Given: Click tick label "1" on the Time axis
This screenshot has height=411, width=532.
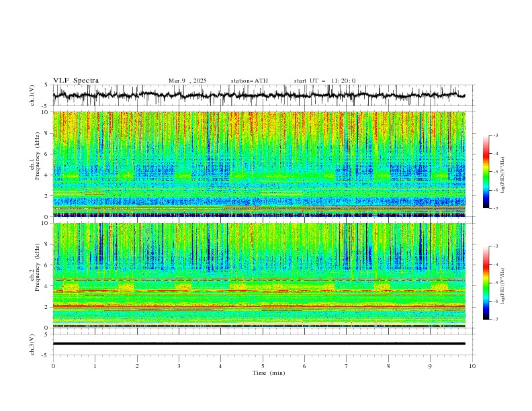Looking at the screenshot, I should click(95, 366).
